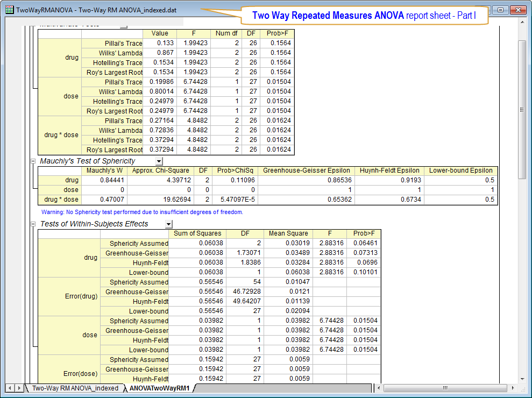Select the ANOVATwoWayRM1 sheet tab
This screenshot has width=532, height=398.
pyautogui.click(x=159, y=388)
